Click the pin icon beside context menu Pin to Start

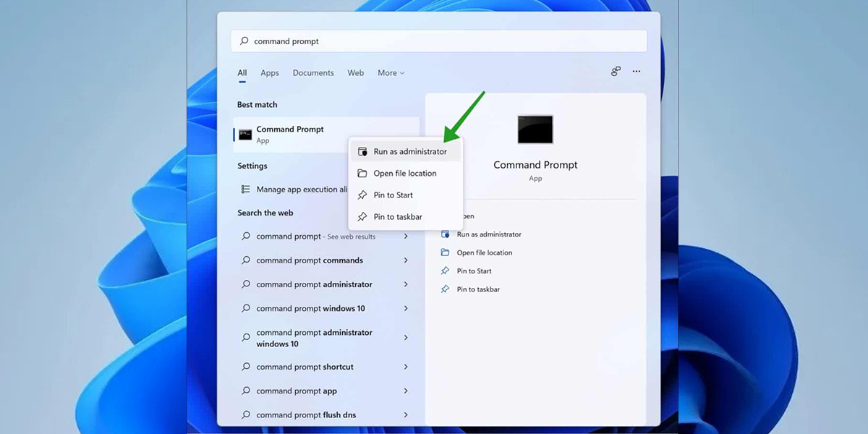[362, 195]
